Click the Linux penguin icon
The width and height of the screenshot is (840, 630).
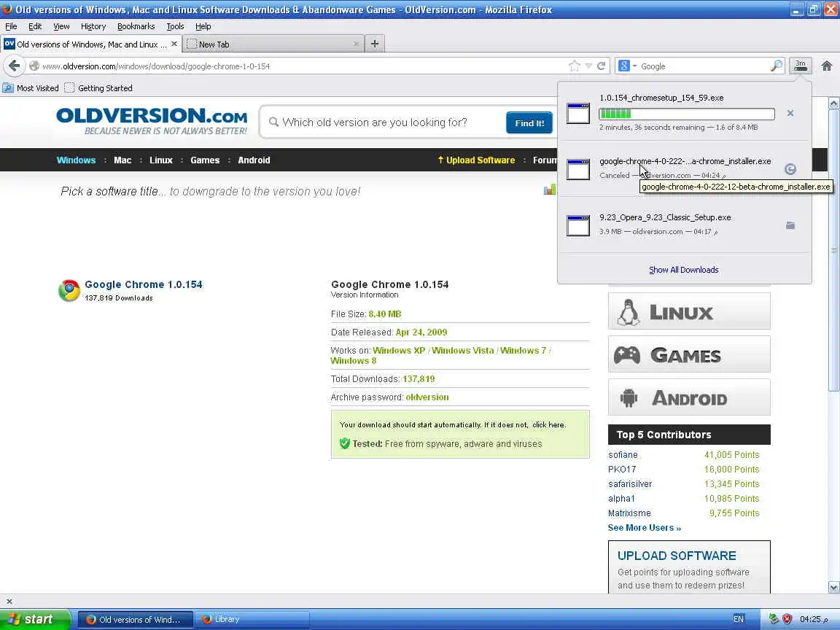(x=628, y=312)
